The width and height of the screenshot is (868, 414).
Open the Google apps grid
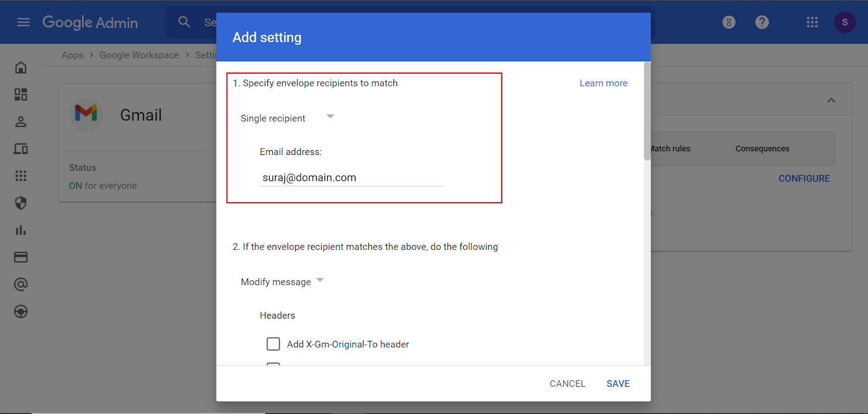point(812,22)
